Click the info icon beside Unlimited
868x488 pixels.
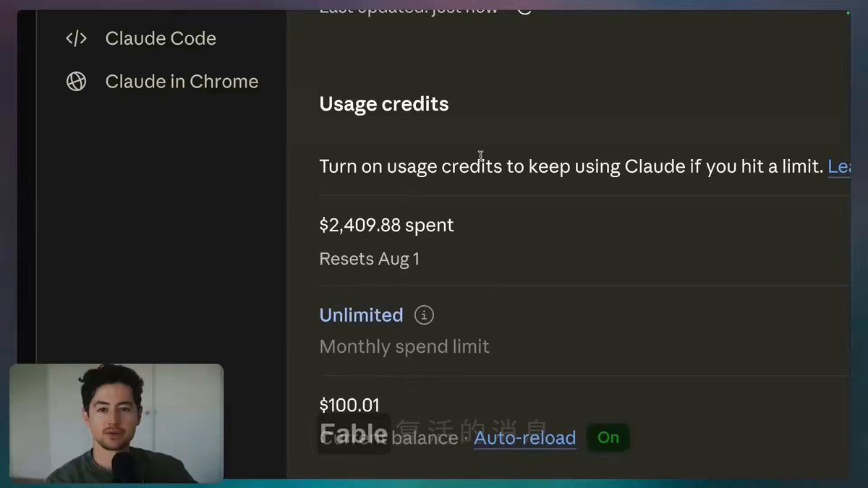(424, 315)
